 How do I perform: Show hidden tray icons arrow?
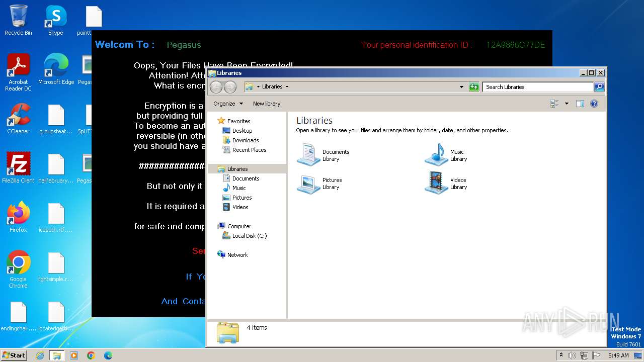pyautogui.click(x=561, y=355)
